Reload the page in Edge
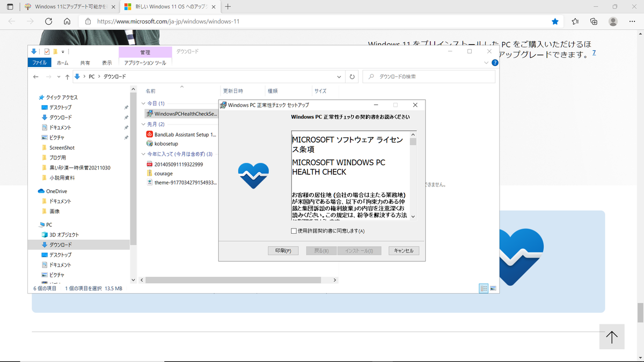This screenshot has height=362, width=644. point(48,21)
